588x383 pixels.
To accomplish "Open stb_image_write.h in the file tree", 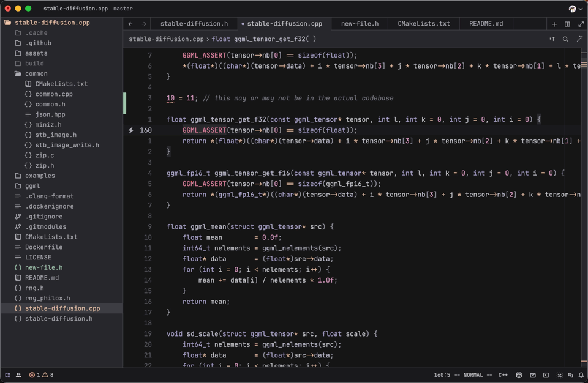I will point(61,145).
